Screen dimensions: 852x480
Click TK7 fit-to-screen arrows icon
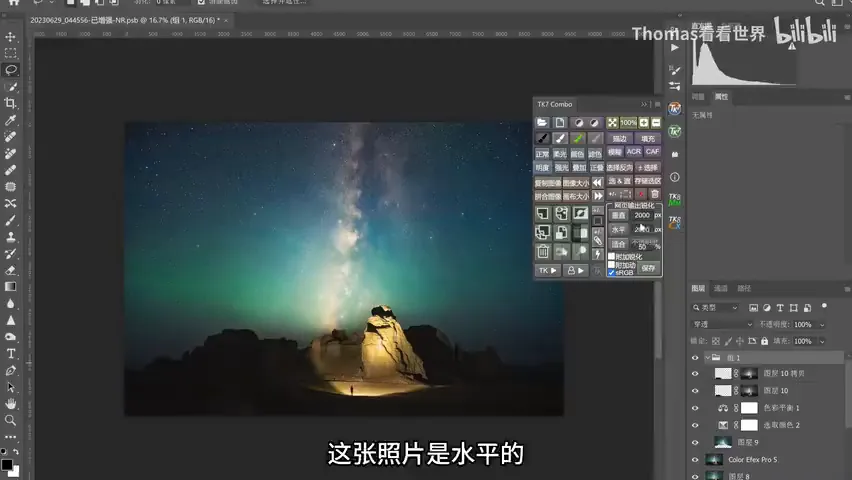click(x=612, y=123)
